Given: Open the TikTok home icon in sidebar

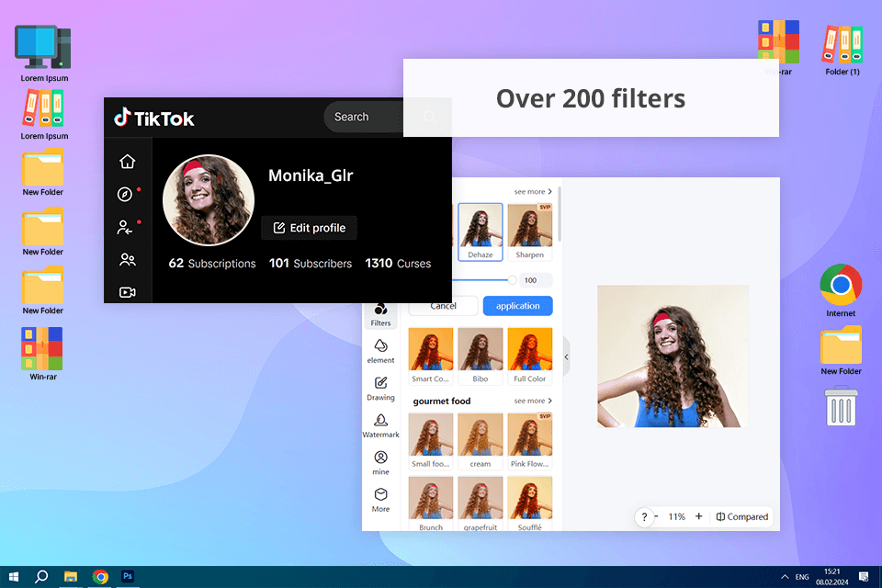Looking at the screenshot, I should [x=128, y=162].
